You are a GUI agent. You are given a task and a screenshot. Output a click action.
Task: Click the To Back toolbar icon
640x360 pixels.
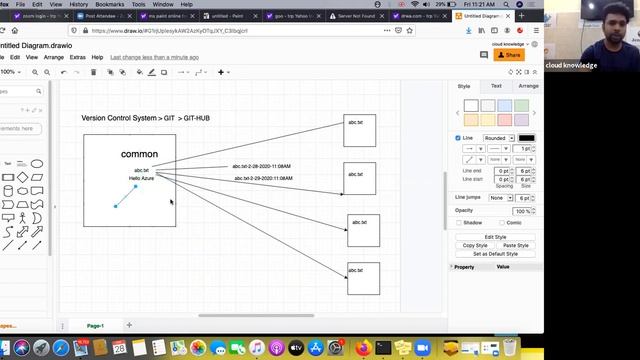click(122, 72)
